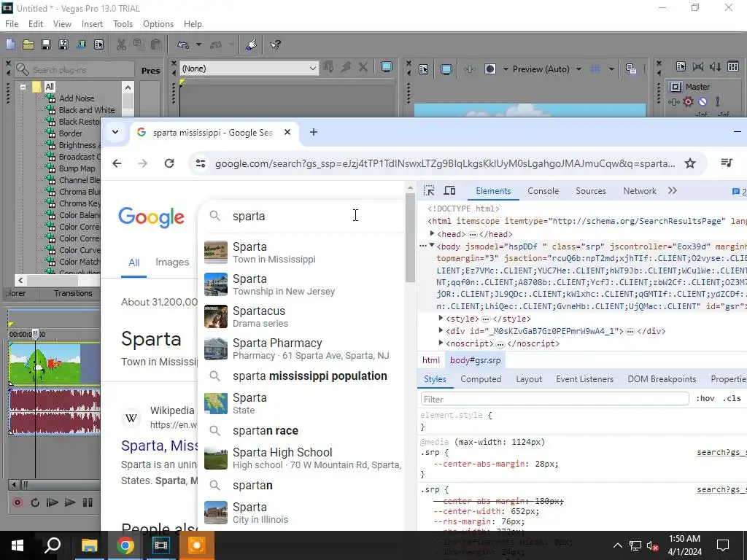Select Sparta Pharmacy suggestion
This screenshot has height=560, width=747.
point(301,349)
